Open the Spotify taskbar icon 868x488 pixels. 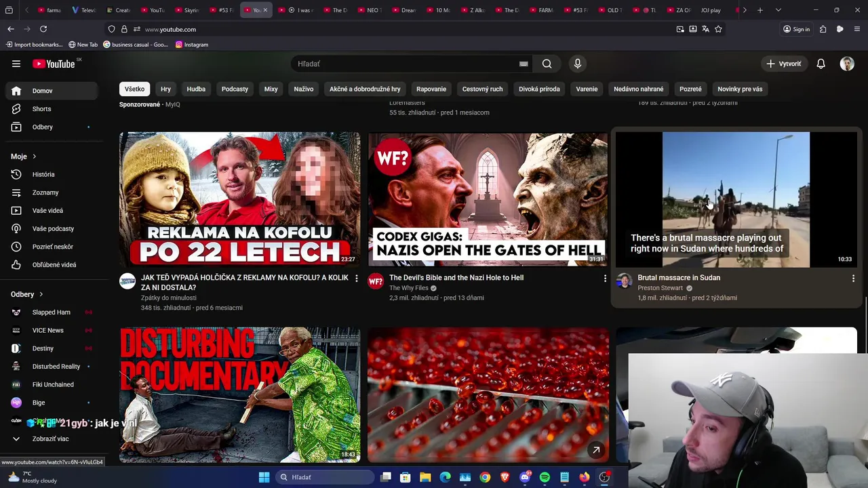(x=545, y=477)
